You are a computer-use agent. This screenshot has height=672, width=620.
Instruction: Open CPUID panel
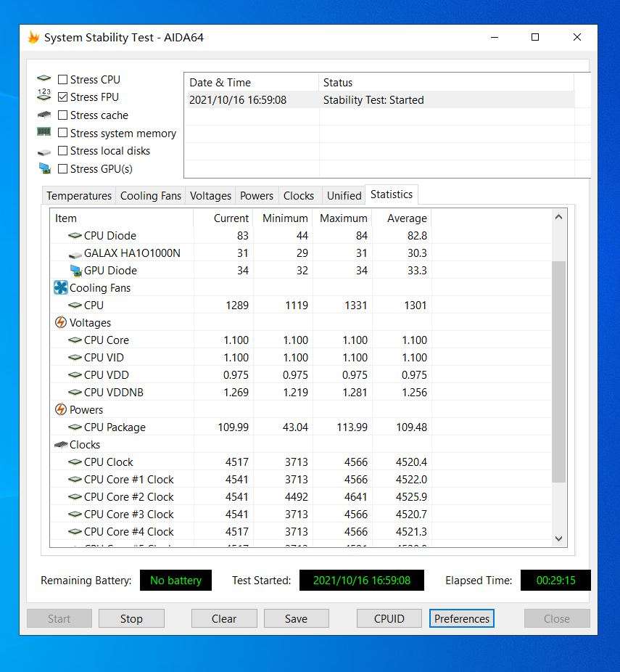click(389, 618)
